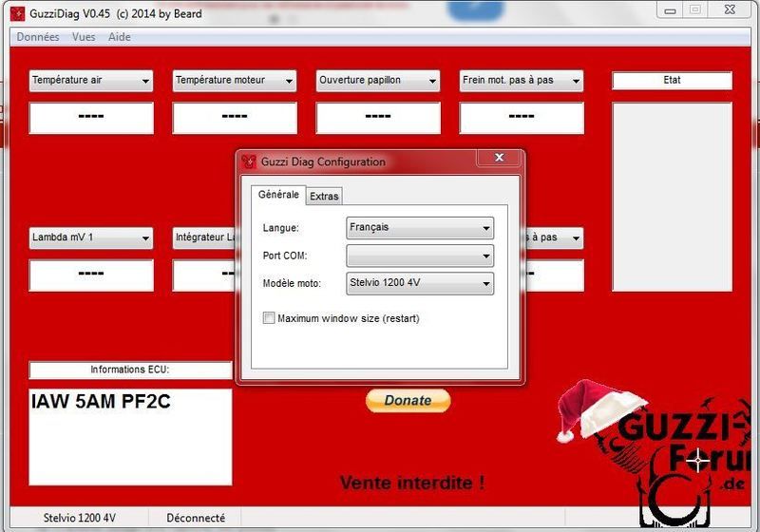
Task: Expand the Température moteur dropdown
Action: coord(235,81)
